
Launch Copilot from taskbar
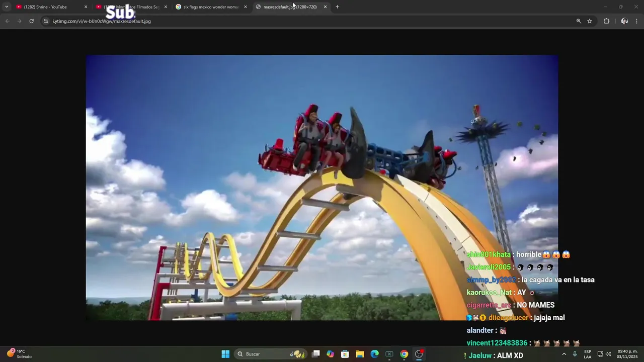(x=330, y=354)
